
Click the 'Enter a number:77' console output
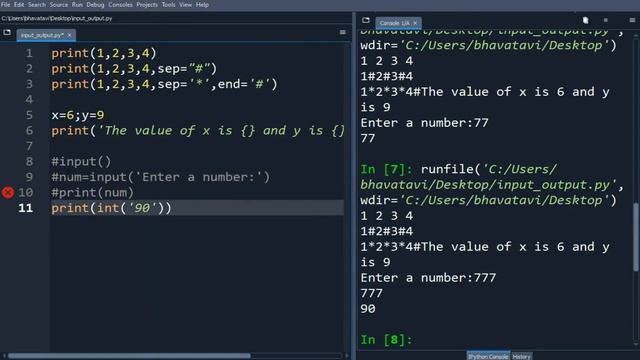pos(424,123)
